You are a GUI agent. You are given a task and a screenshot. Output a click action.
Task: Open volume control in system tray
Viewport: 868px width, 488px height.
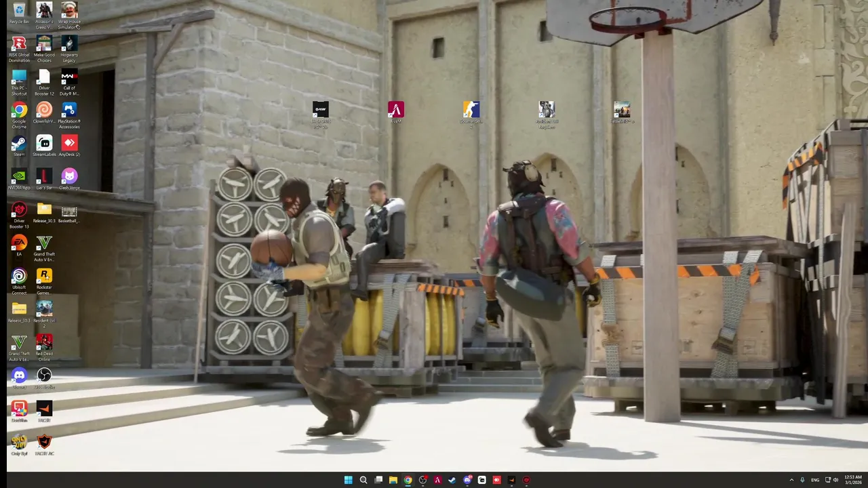(835, 480)
